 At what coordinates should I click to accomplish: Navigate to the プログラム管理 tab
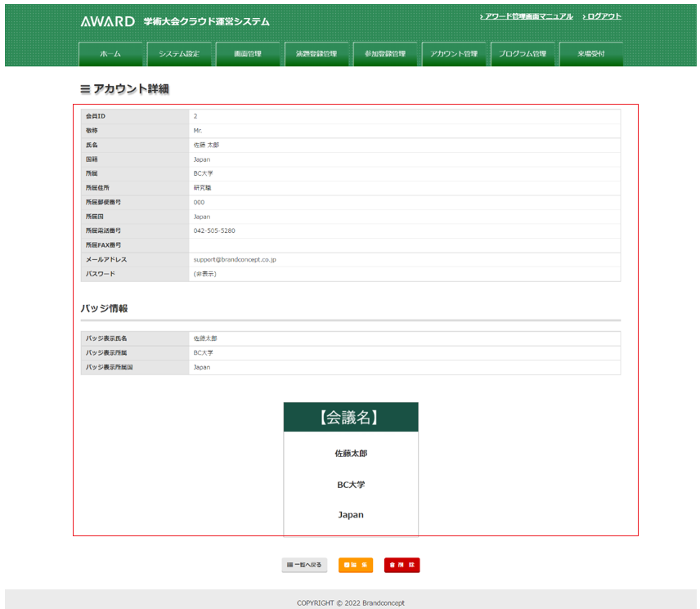pyautogui.click(x=523, y=54)
